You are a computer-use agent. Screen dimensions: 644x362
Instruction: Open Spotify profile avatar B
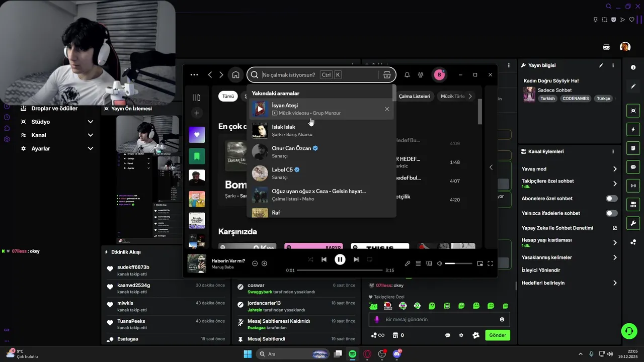pyautogui.click(x=439, y=75)
